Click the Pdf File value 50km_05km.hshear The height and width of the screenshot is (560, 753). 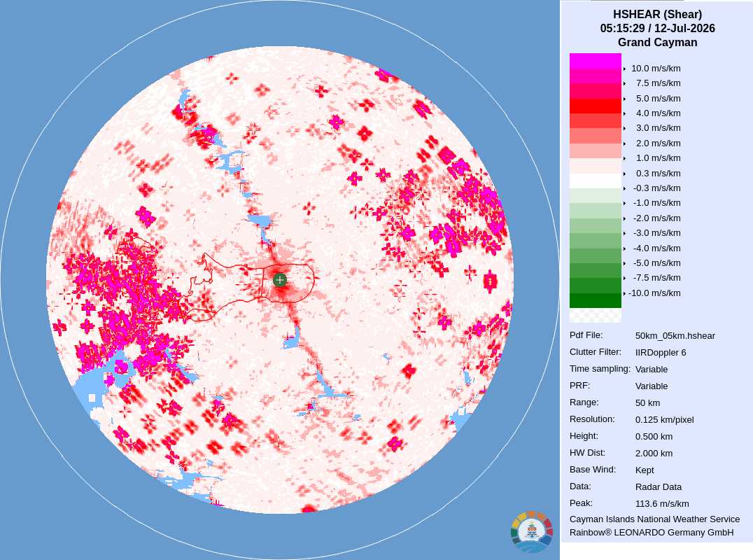pos(675,336)
